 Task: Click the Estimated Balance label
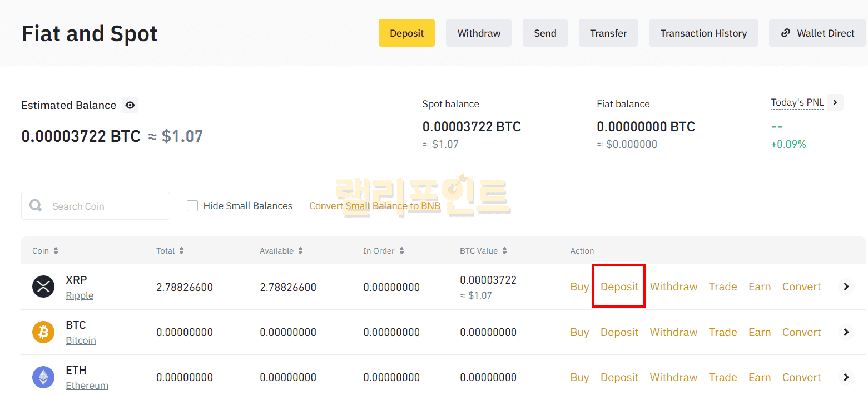point(69,105)
